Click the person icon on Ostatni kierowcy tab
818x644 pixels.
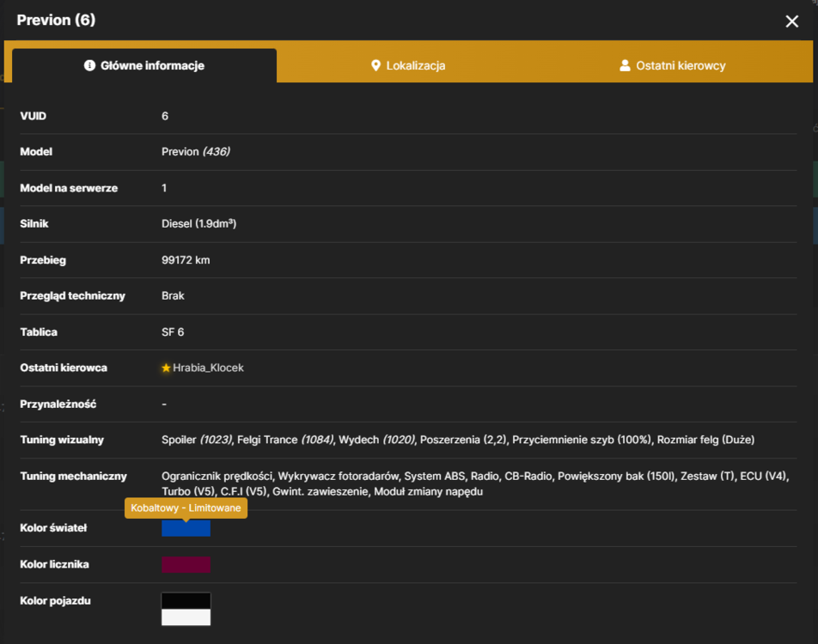(x=625, y=65)
